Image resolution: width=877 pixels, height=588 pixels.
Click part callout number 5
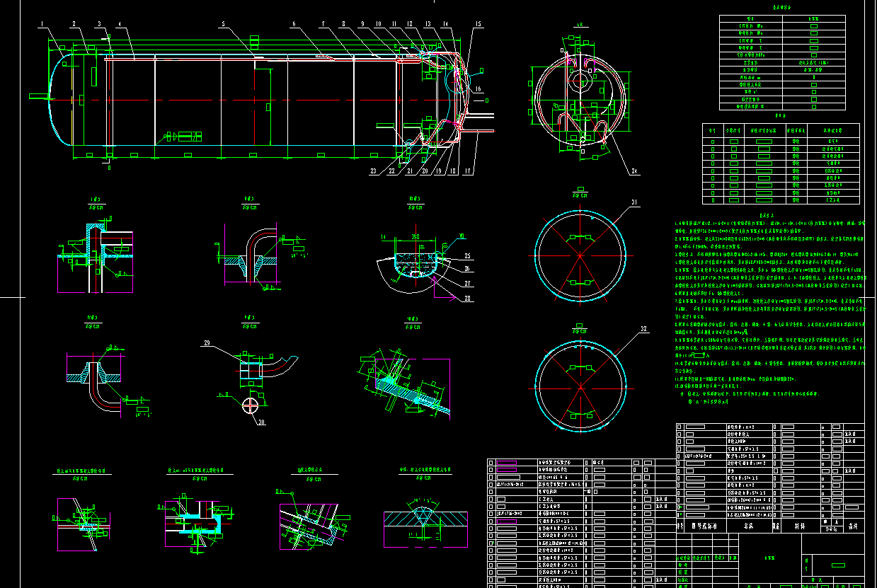(223, 24)
